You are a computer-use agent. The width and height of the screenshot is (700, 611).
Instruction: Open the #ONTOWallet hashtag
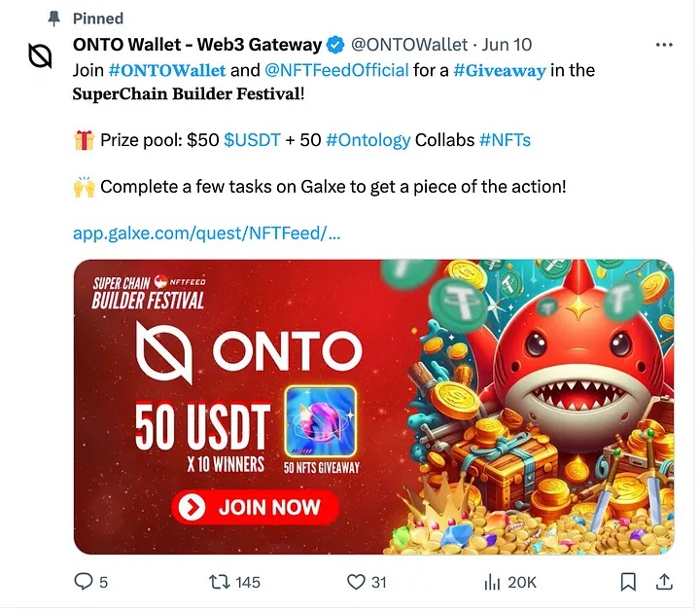(x=167, y=71)
